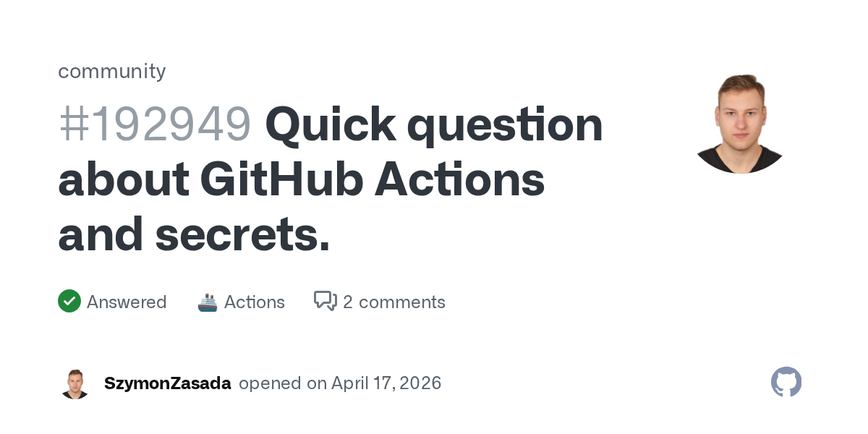Click the comments speech bubble icon
The image size is (868, 434).
pos(325,301)
